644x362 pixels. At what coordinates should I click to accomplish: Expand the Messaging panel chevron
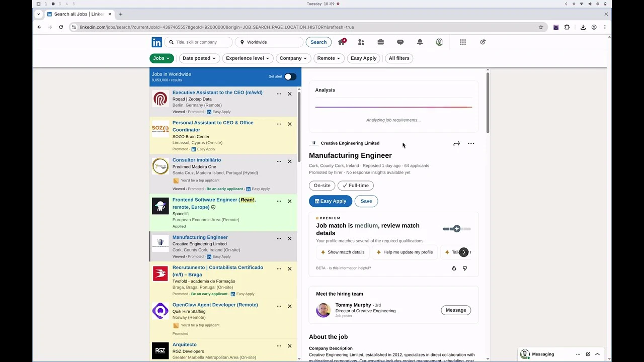coord(597,354)
